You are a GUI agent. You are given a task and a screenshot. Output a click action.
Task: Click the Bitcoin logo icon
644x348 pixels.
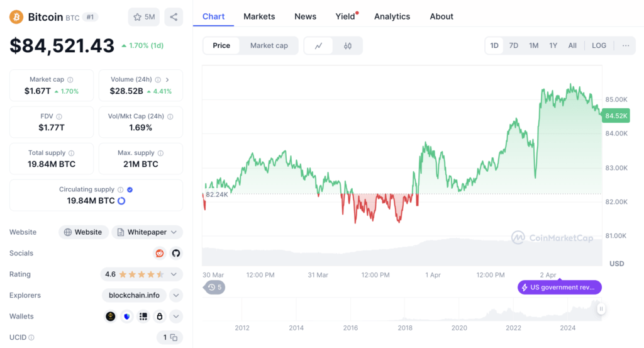pos(16,17)
